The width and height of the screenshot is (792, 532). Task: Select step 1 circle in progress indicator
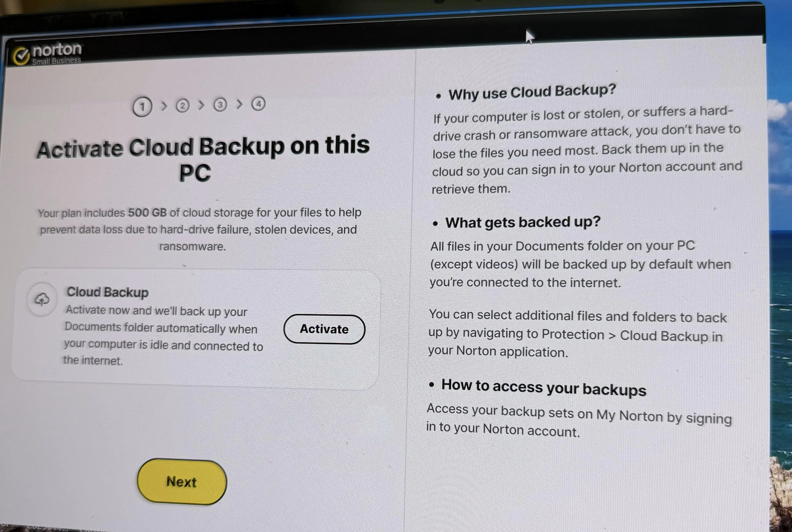click(x=142, y=107)
